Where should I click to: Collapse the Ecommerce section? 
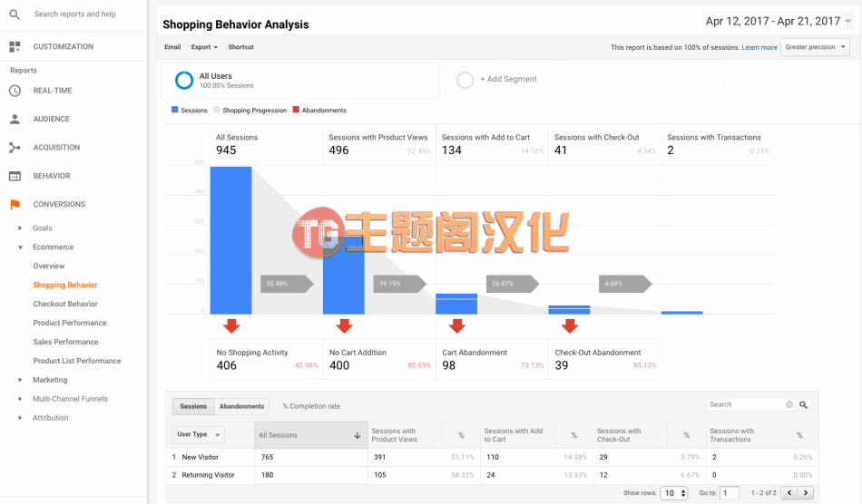pyautogui.click(x=20, y=247)
